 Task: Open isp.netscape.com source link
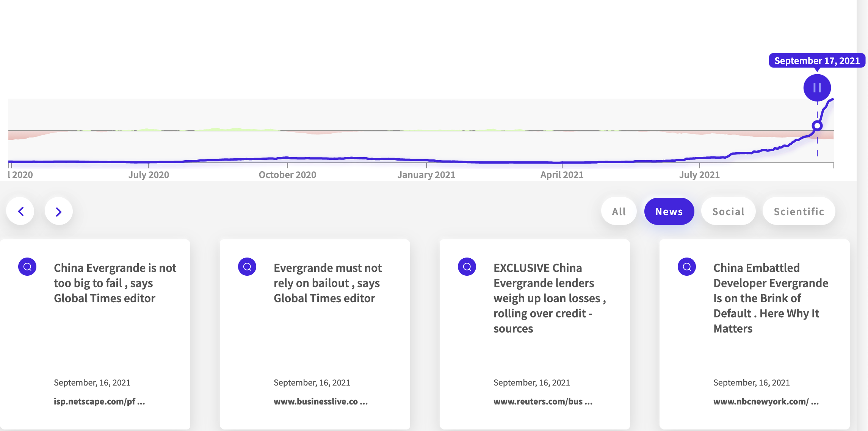99,401
